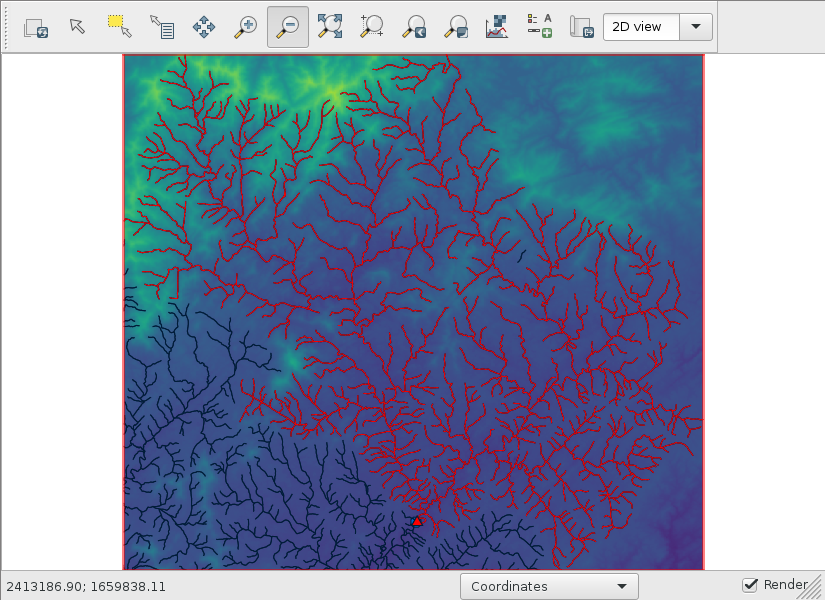Zoom to computational region extent
This screenshot has height=600, width=825.
372,28
